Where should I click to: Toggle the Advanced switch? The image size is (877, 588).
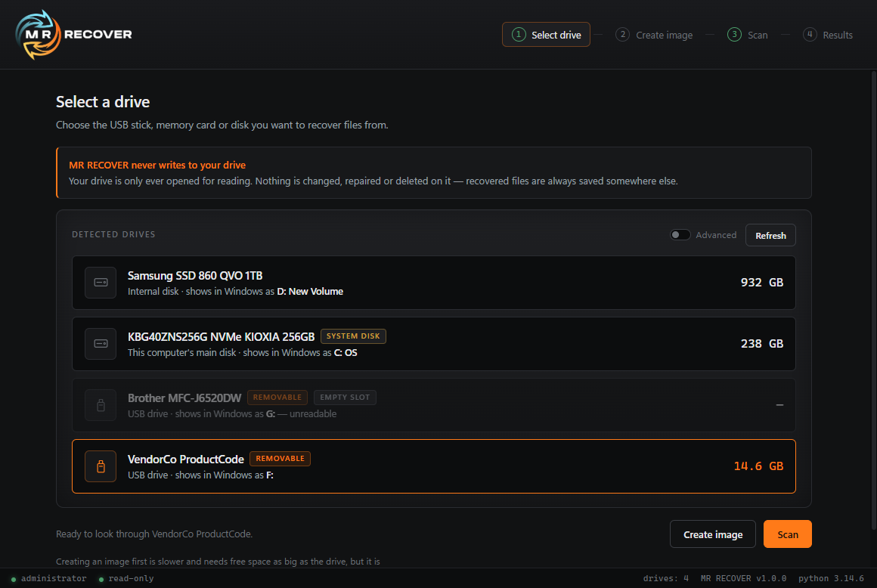pos(680,235)
